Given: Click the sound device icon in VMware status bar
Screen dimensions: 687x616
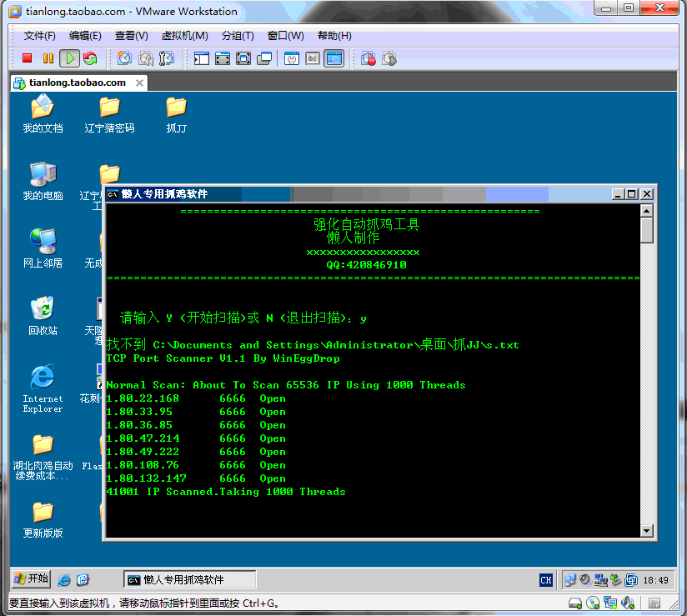Looking at the screenshot, I should pyautogui.click(x=628, y=603).
